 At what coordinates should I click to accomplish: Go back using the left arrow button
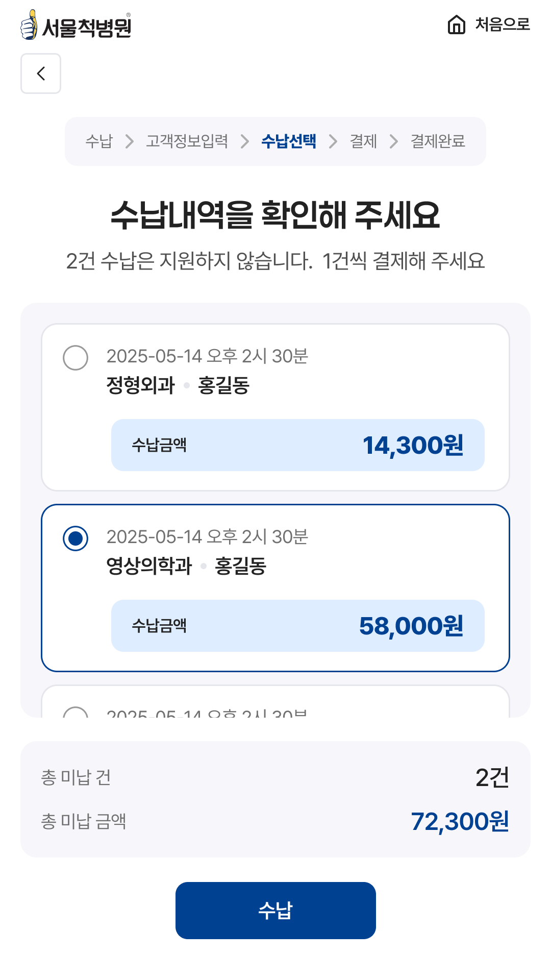(x=41, y=73)
